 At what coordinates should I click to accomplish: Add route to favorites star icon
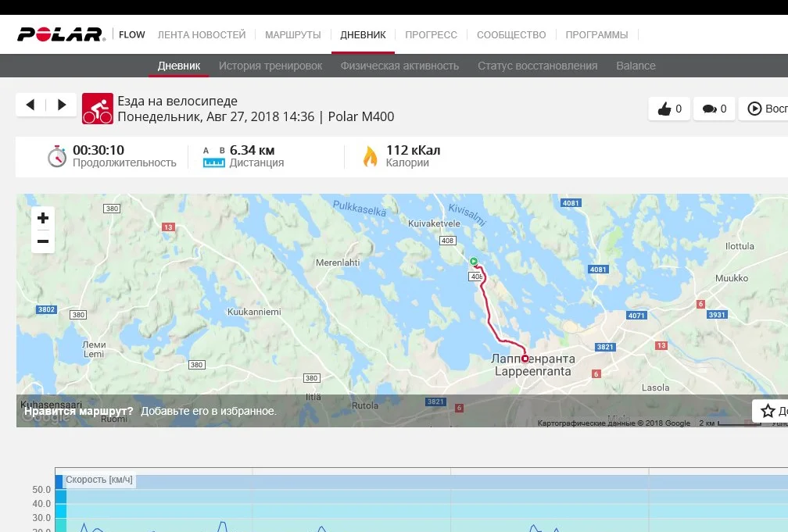(768, 411)
